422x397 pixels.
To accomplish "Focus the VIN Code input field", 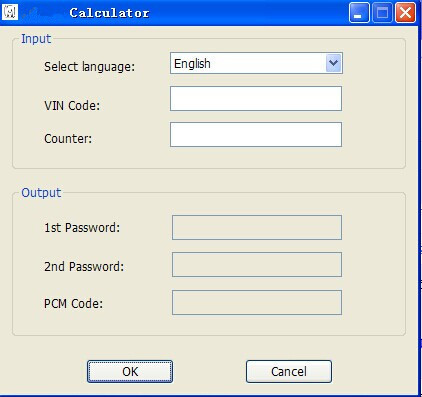I will (x=256, y=99).
